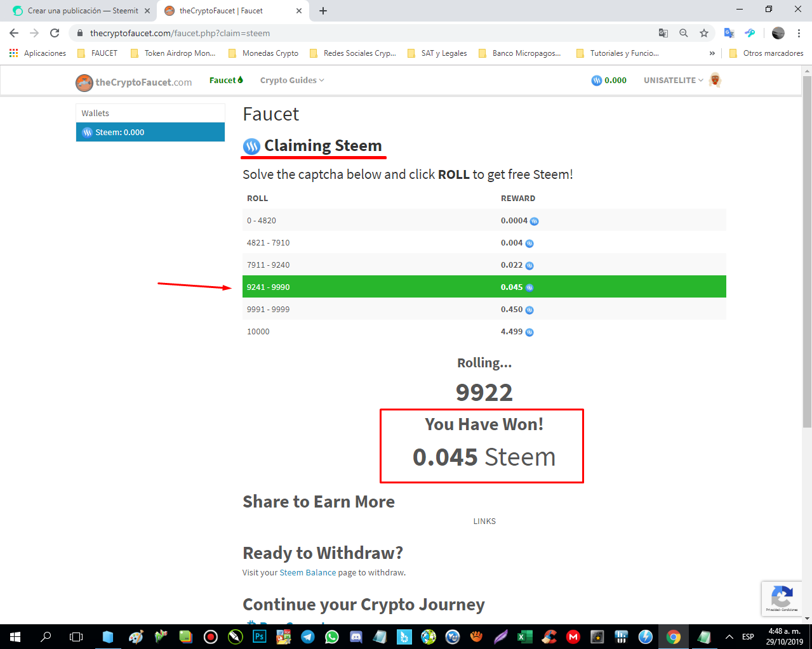Viewport: 812px width, 649px height.
Task: Open the Faucet menu in site header
Action: pyautogui.click(x=227, y=80)
